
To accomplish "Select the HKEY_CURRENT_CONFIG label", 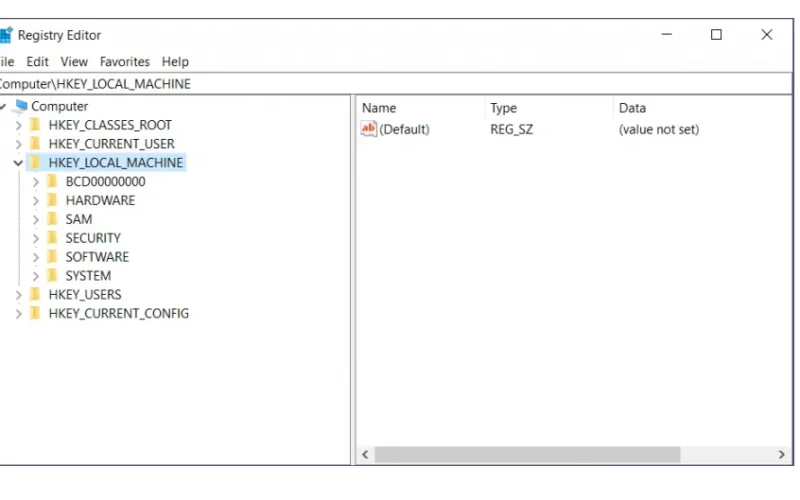I will tap(119, 314).
